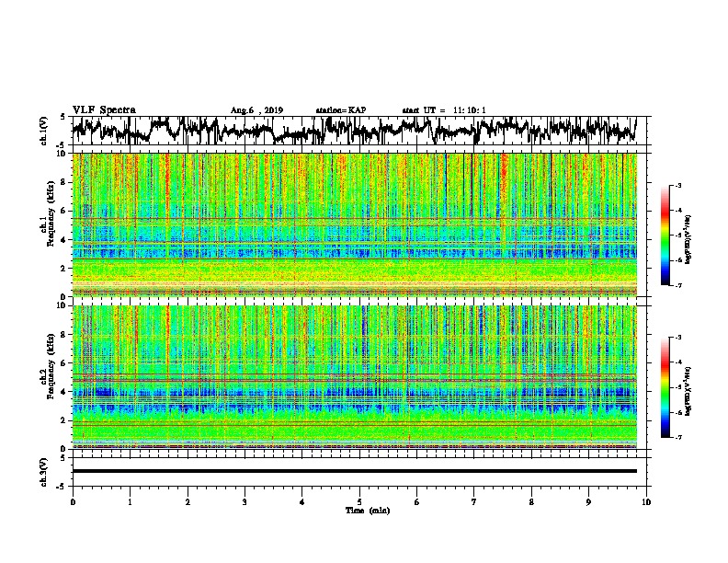
Task: Click the ch.2 spectrogram color scale bar
Action: tap(665, 387)
